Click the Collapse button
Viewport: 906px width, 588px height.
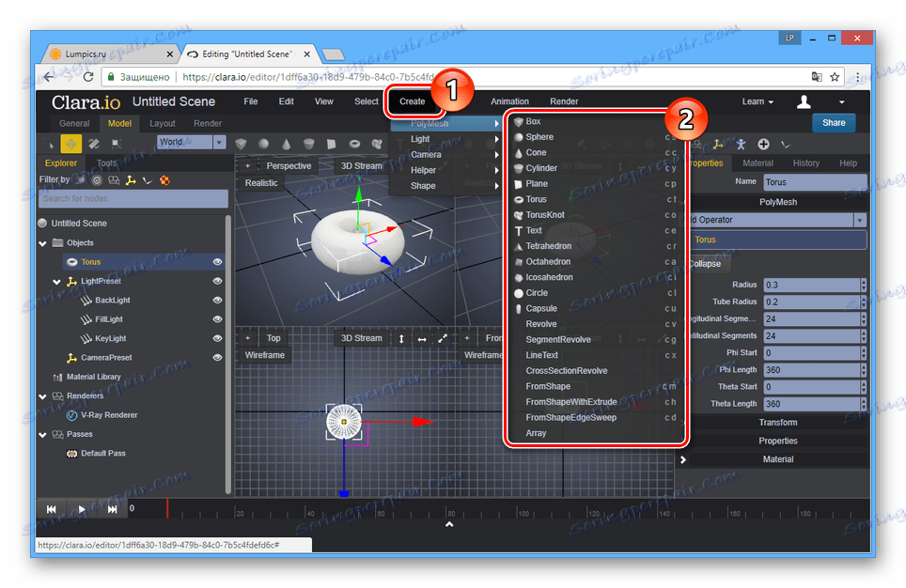(706, 264)
